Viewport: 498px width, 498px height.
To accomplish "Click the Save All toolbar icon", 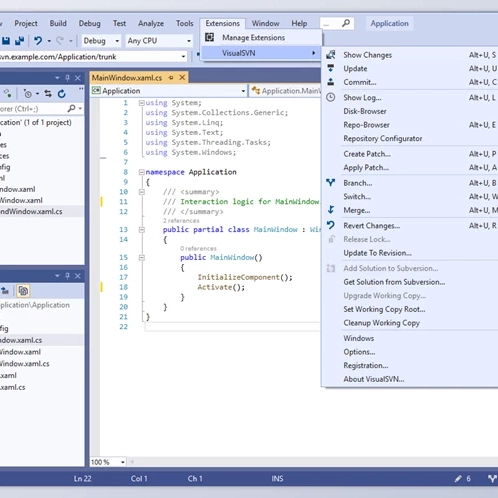I will (19, 41).
